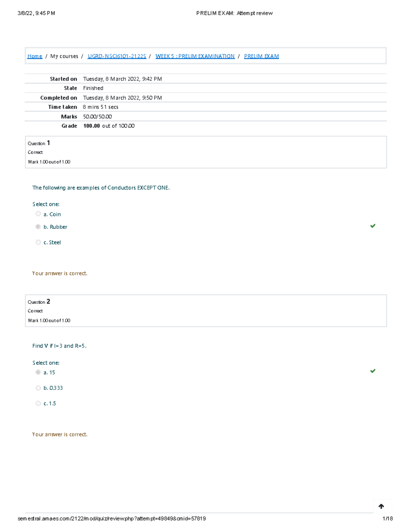This screenshot has width=411, height=532.
Task: Open the My courses breadcrumb link
Action: 64,56
